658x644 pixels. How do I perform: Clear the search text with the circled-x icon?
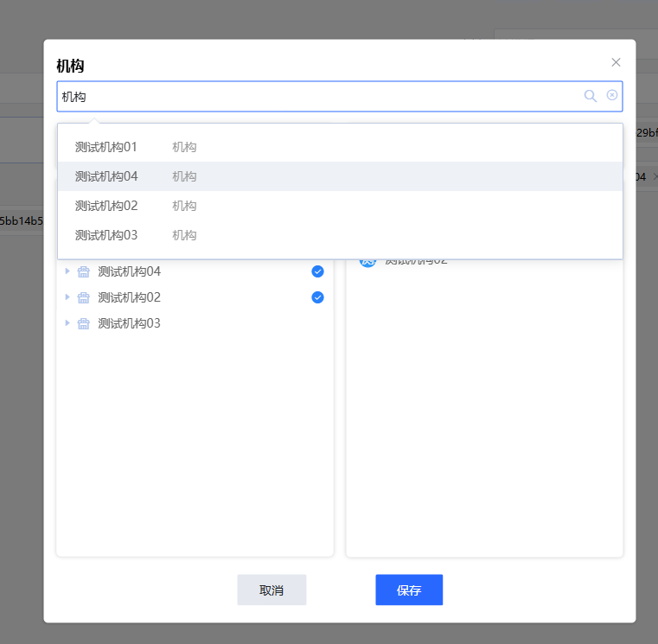612,95
